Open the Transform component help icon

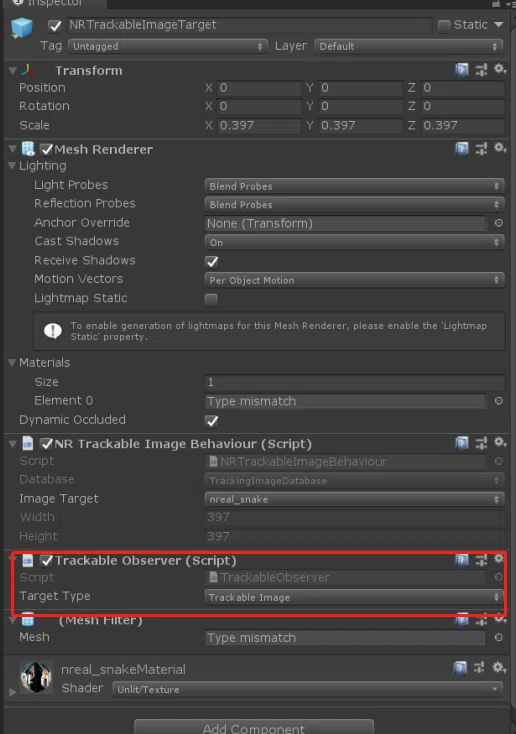(462, 70)
